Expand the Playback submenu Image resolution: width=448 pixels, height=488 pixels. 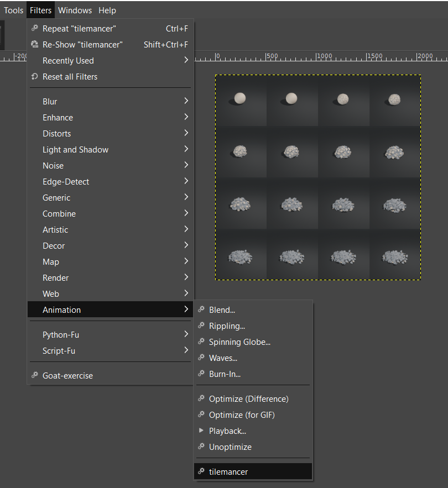pyautogui.click(x=227, y=431)
